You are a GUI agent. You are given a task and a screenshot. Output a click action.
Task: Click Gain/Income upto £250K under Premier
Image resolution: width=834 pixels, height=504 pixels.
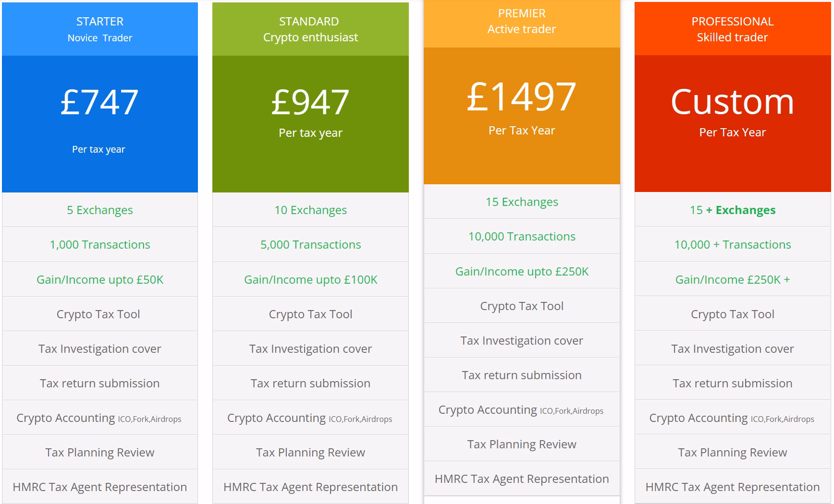(x=521, y=271)
